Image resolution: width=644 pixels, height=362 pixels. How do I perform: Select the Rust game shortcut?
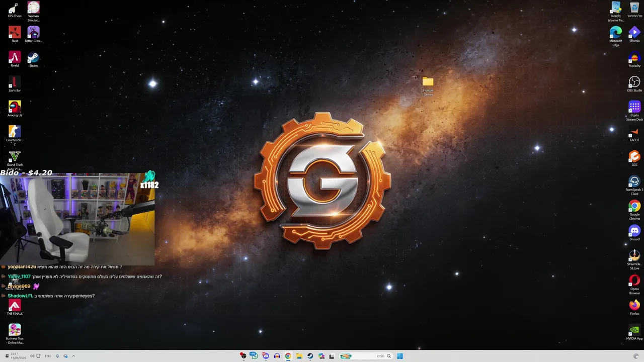tap(15, 35)
